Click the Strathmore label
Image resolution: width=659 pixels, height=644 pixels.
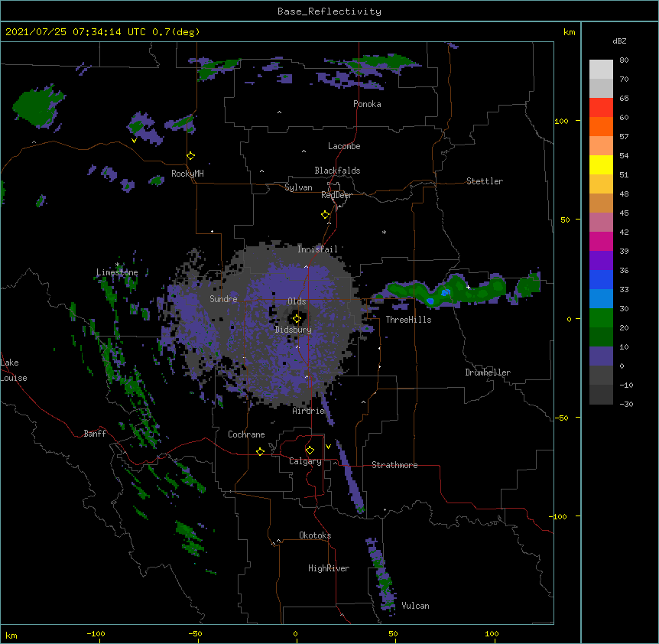[x=394, y=465]
